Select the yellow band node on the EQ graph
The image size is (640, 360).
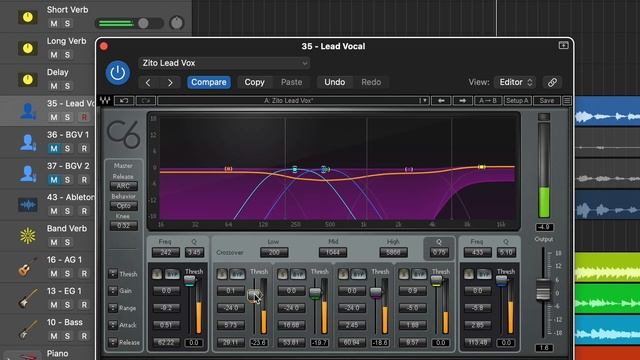pyautogui.click(x=482, y=167)
